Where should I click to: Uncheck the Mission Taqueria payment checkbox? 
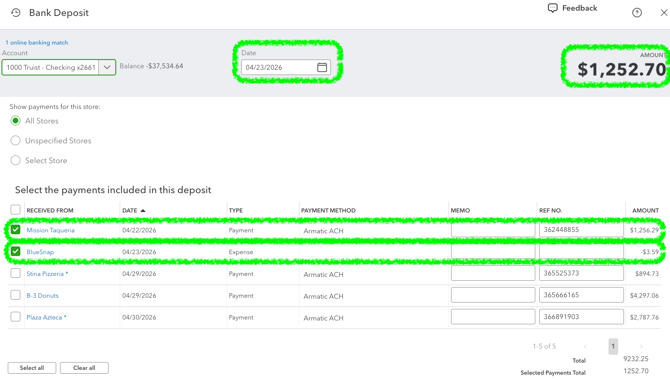point(15,230)
